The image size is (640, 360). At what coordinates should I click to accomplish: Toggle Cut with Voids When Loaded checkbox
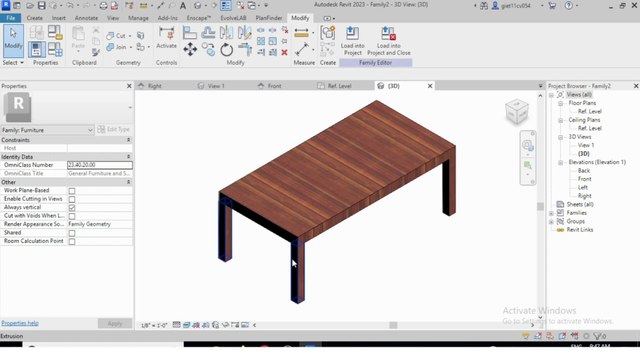click(x=72, y=216)
